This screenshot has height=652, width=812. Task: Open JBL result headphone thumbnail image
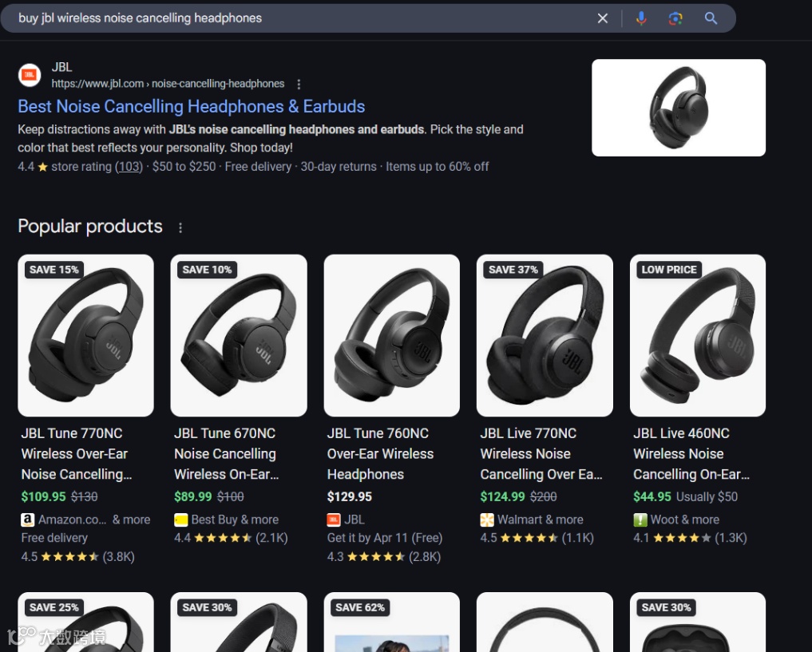[679, 108]
